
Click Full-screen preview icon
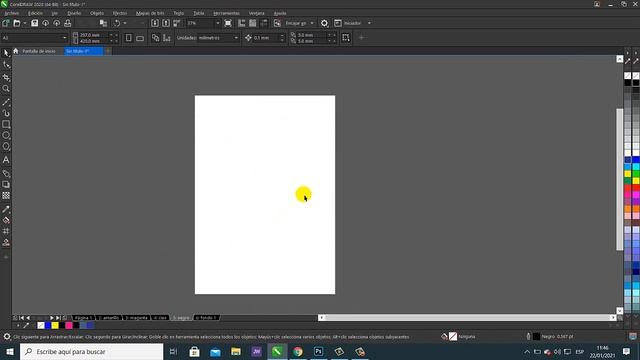228,23
